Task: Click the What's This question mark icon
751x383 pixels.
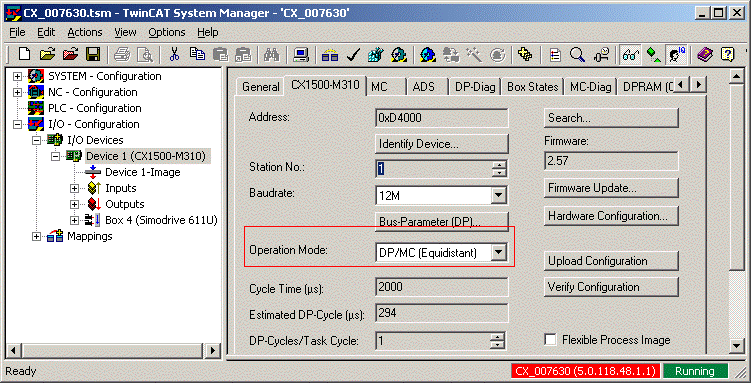Action: [x=728, y=55]
